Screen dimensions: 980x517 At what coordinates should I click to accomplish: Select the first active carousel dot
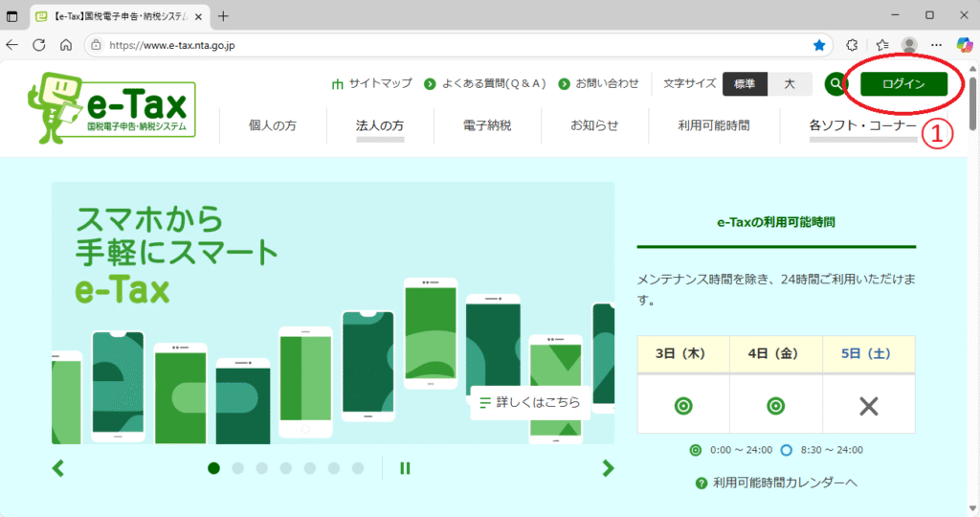(x=213, y=468)
